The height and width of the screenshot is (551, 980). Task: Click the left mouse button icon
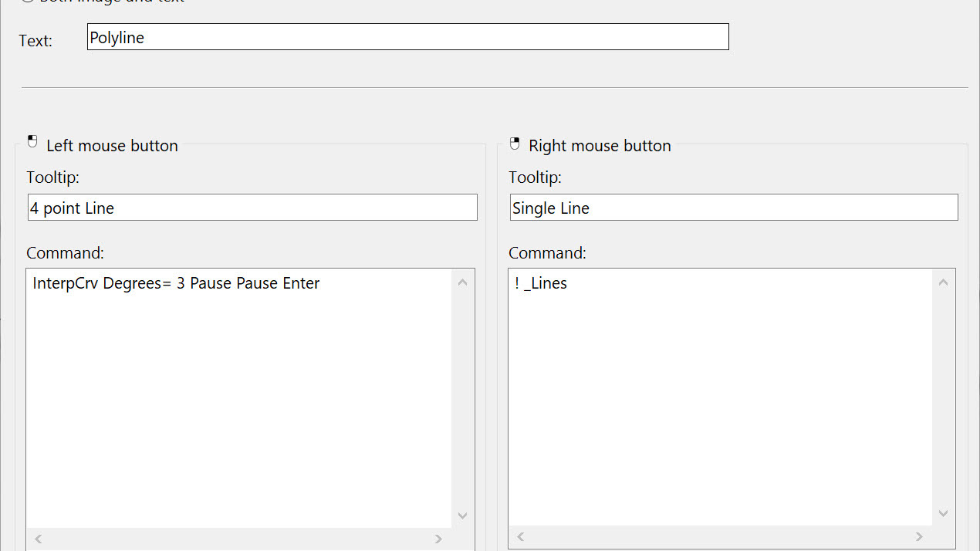(x=32, y=142)
